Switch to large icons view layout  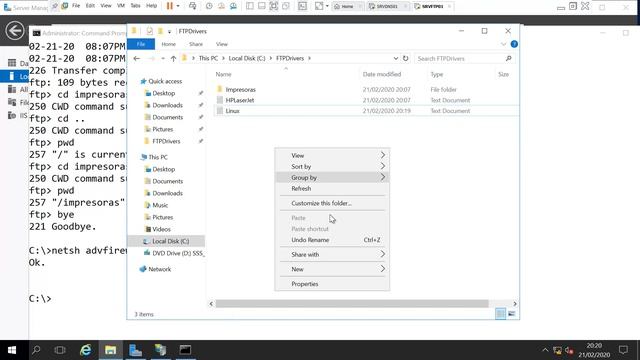[511, 313]
